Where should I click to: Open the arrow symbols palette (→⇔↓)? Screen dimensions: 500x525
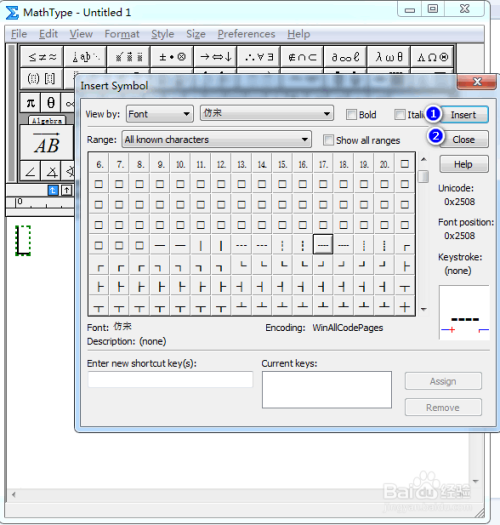pyautogui.click(x=215, y=57)
